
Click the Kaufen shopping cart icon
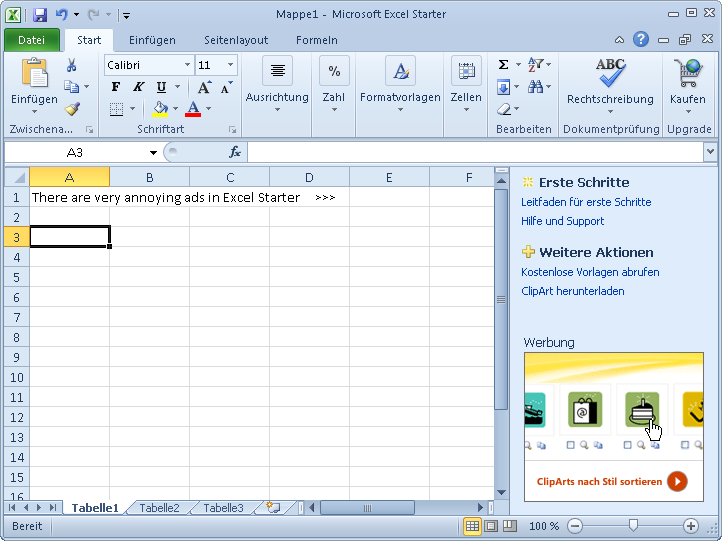click(687, 74)
